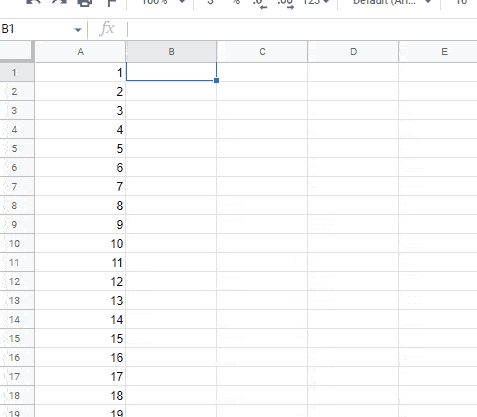Select cell A16 containing 16
Image resolution: width=477 pixels, height=417 pixels.
coord(80,357)
